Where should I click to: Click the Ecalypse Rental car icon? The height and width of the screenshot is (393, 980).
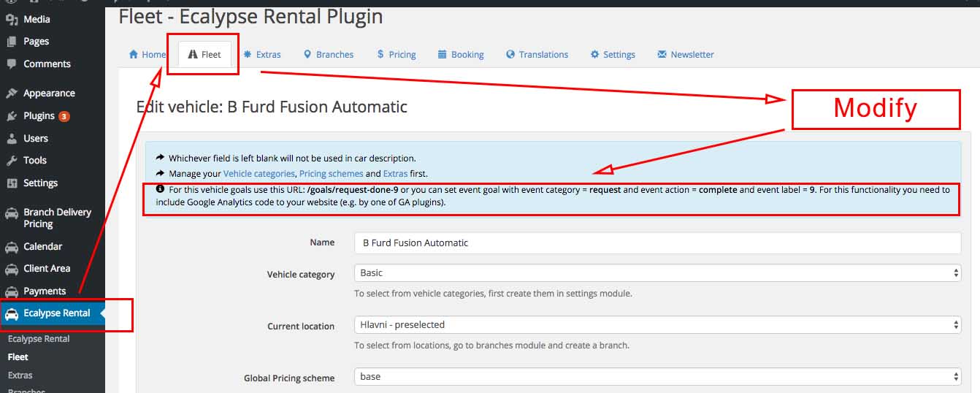(12, 313)
